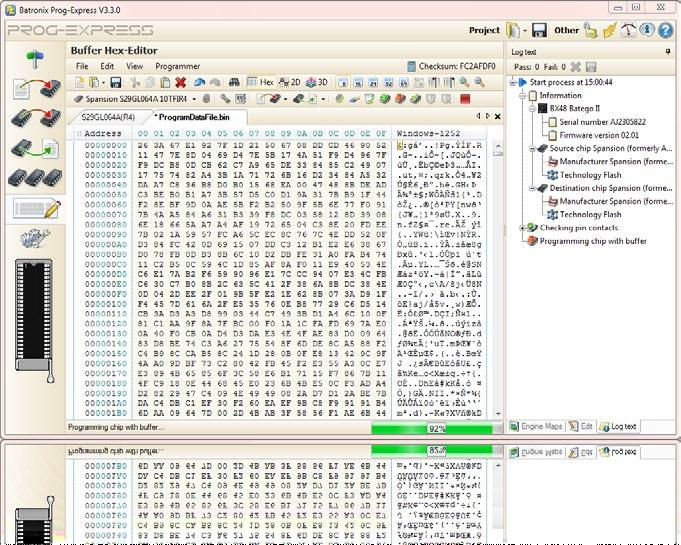Expand the Checking pin contacts node
Viewport: 681px width, 545px height.
point(522,228)
